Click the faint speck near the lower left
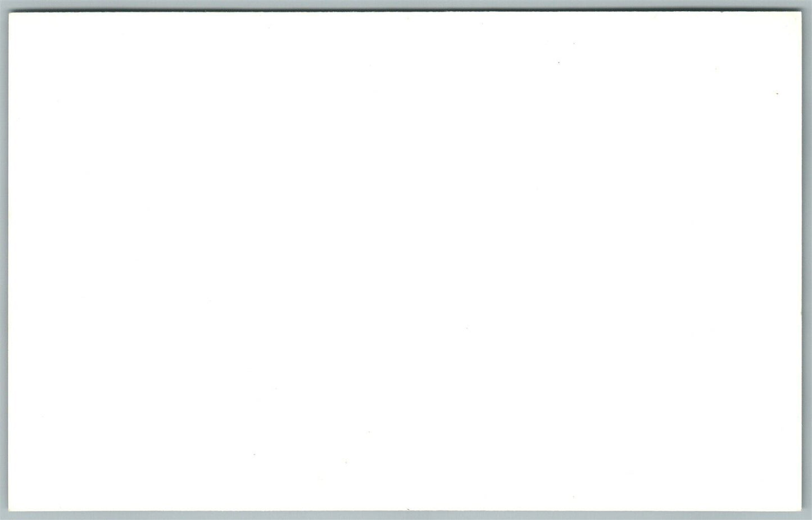Viewport: 812px width, 520px height. (x=254, y=454)
